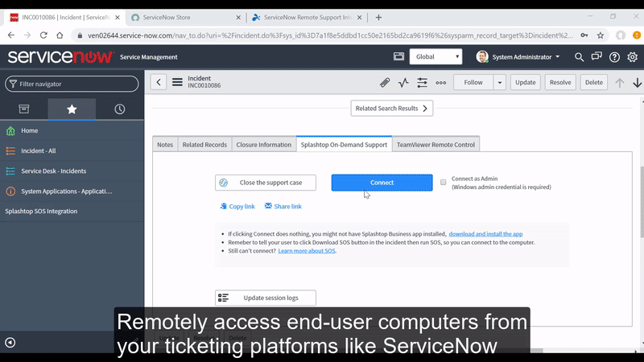Reload the page with refresh icon

pyautogui.click(x=43, y=35)
